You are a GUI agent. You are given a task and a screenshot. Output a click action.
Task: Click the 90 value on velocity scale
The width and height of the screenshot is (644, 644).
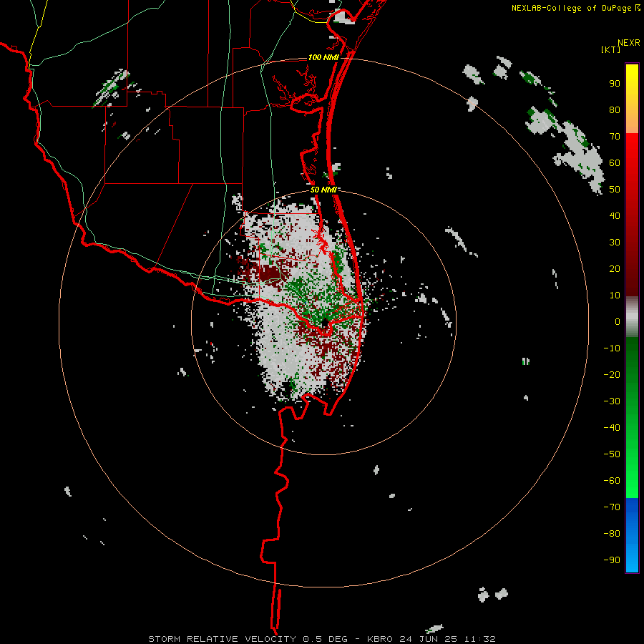click(x=615, y=84)
